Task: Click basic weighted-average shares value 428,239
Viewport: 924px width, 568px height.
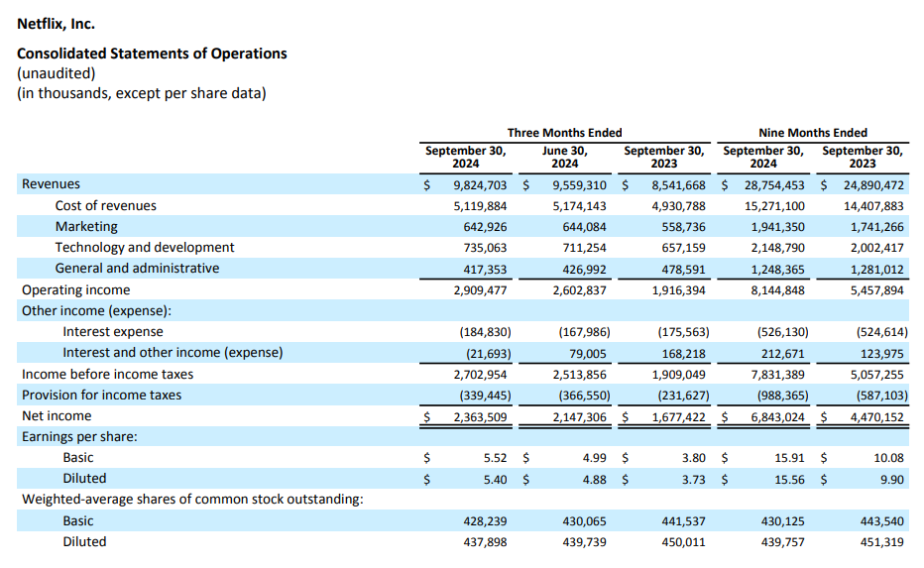Action: coord(485,521)
